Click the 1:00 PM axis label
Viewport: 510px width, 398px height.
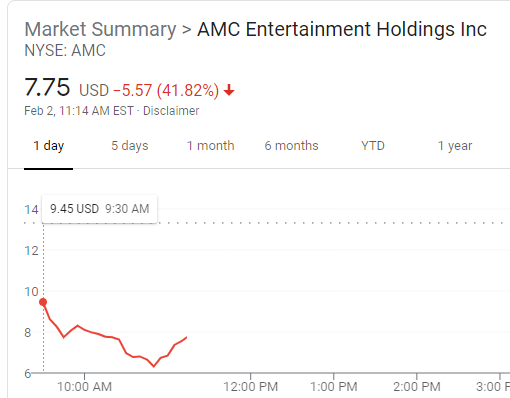click(334, 387)
